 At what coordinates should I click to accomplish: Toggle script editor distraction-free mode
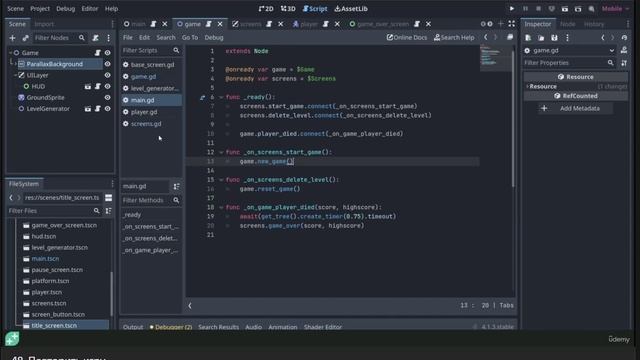[512, 24]
